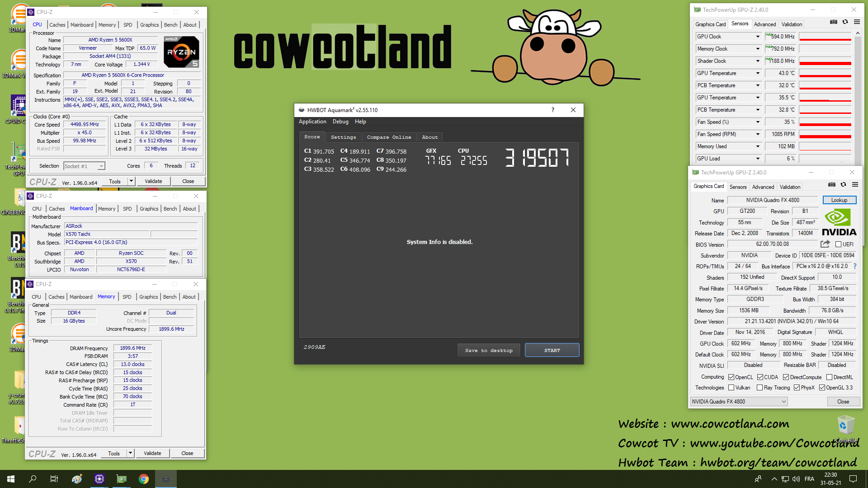Click Close button in GPU-Z Graphics Card window
Image resolution: width=868 pixels, height=488 pixels.
point(843,402)
